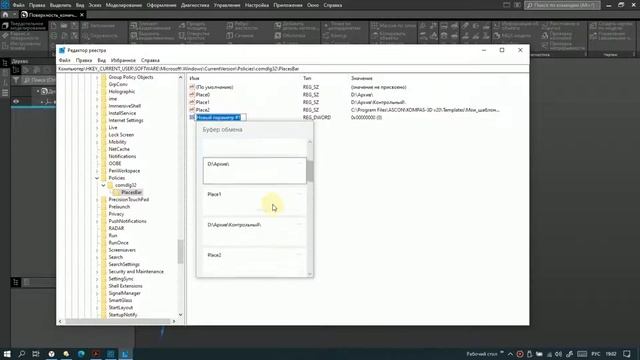The image size is (640, 360).
Task: Open taskbar search magnifier
Action: (22, 354)
